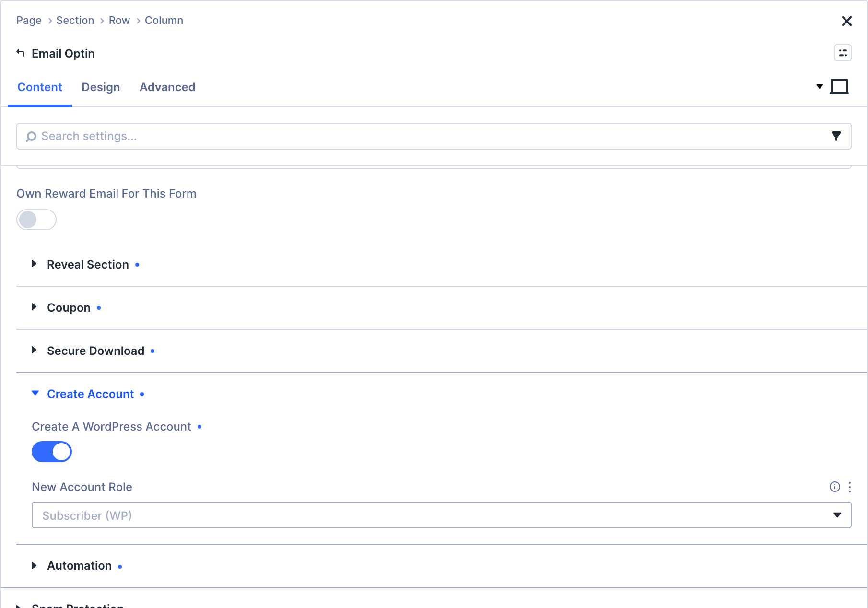Switch to the Design tab
Screen dimensions: 868x608
coord(101,87)
